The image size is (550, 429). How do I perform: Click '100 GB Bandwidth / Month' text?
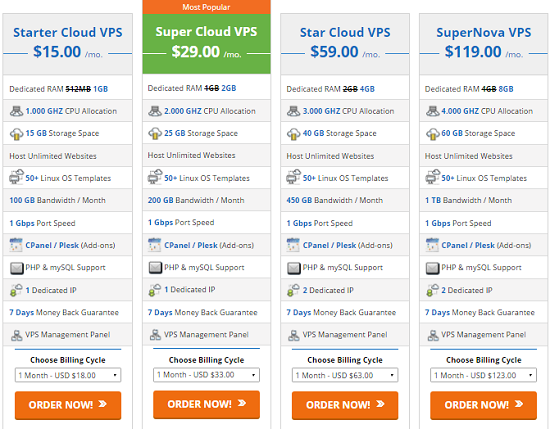[57, 200]
